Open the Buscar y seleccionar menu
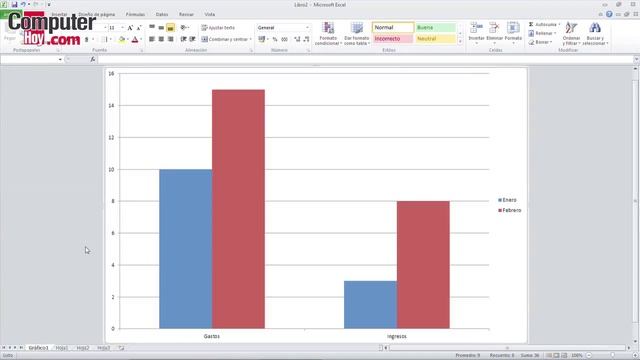The height and width of the screenshot is (360, 640). pyautogui.click(x=595, y=33)
